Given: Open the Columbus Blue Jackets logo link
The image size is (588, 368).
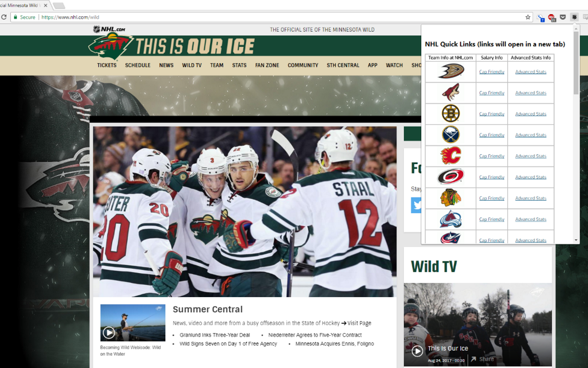Looking at the screenshot, I should [x=451, y=238].
